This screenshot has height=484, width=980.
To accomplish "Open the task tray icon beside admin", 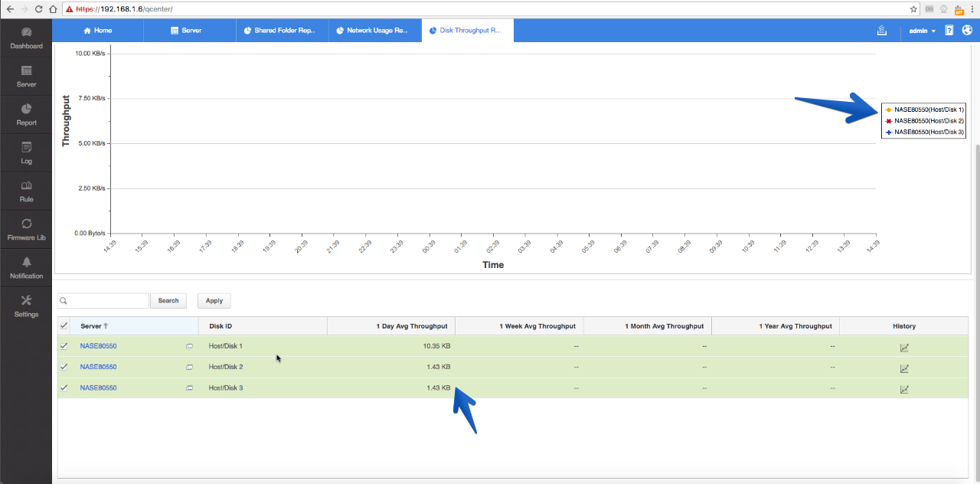I will coord(882,31).
